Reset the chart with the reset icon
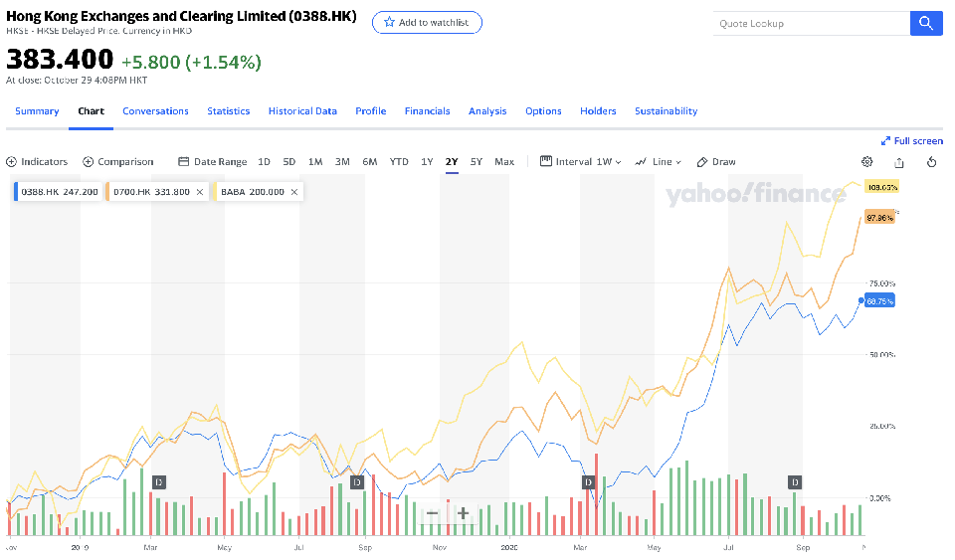 pyautogui.click(x=932, y=162)
